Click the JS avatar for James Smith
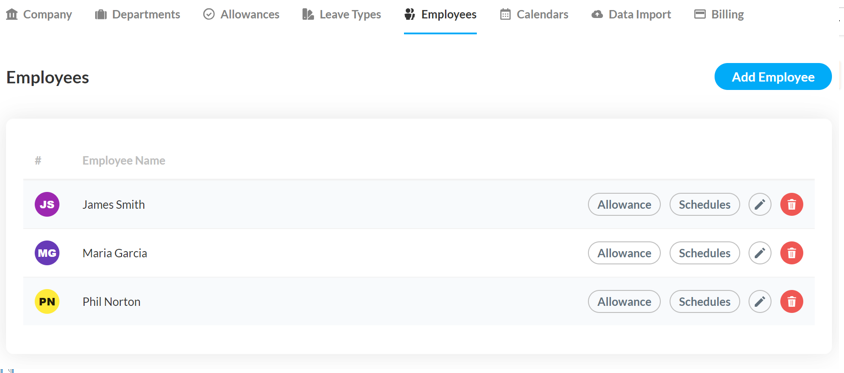The height and width of the screenshot is (373, 844). [x=47, y=205]
